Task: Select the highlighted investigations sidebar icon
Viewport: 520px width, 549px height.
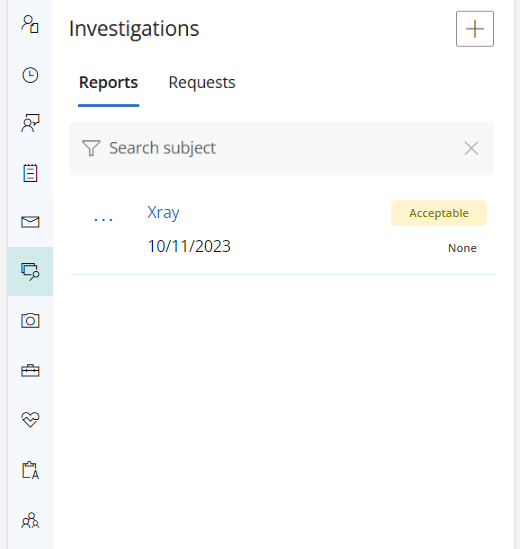Action: [x=30, y=271]
